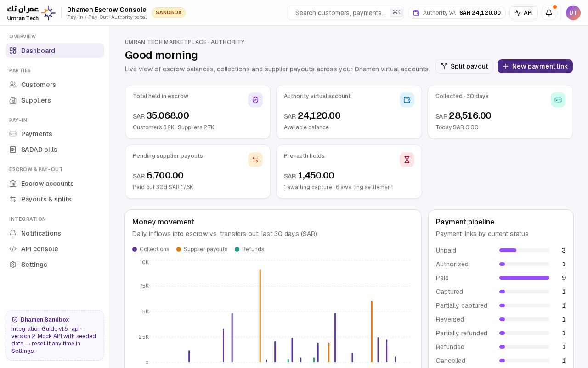Go to the Customers page

(55, 85)
